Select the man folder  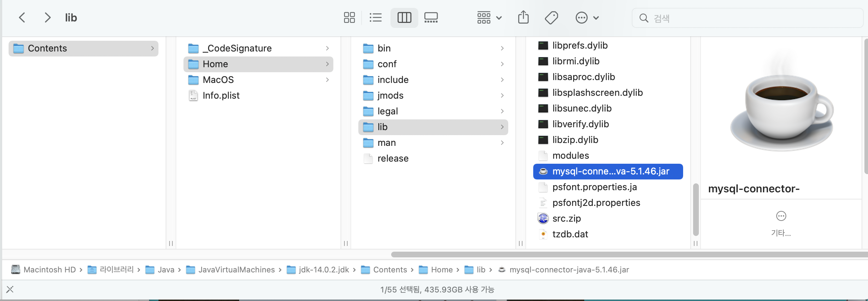(x=433, y=143)
